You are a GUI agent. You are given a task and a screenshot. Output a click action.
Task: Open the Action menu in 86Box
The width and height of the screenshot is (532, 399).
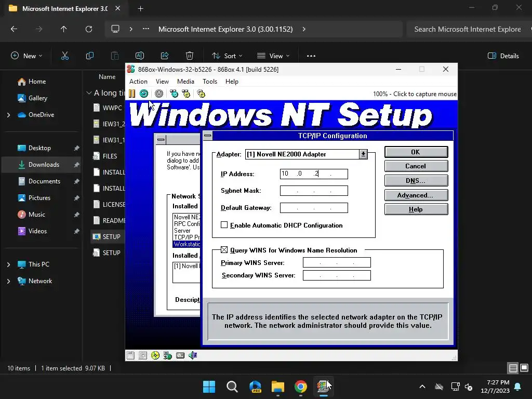coord(138,82)
